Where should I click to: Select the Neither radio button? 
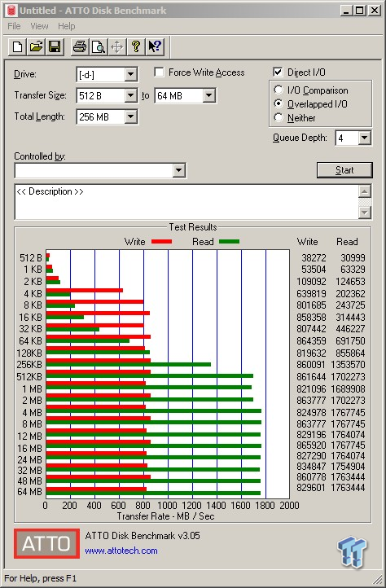click(x=279, y=117)
